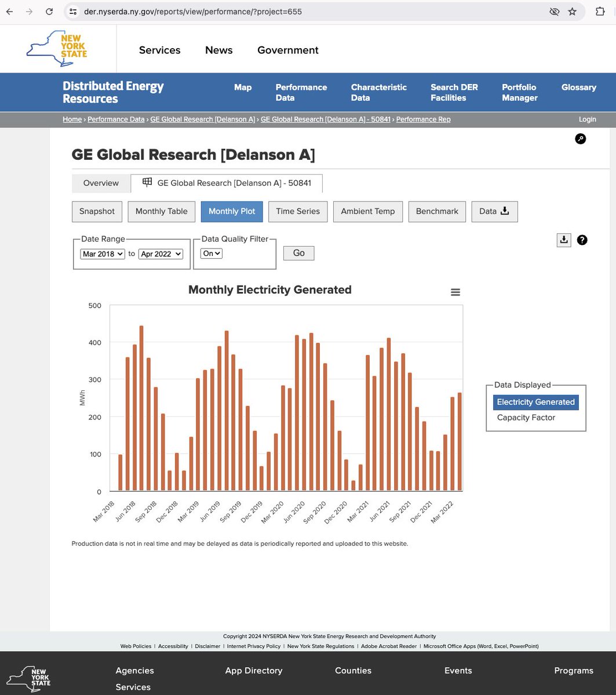Open the chart hamburger context menu

click(x=455, y=292)
